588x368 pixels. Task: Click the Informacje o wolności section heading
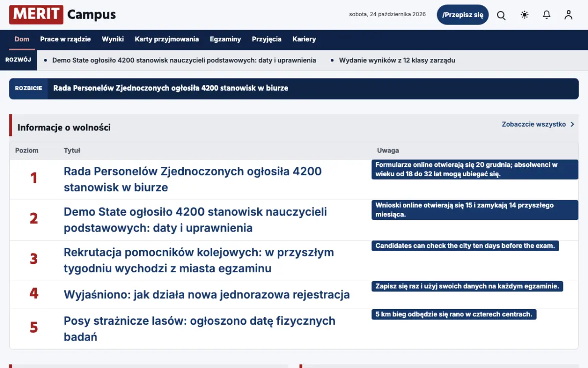[64, 128]
